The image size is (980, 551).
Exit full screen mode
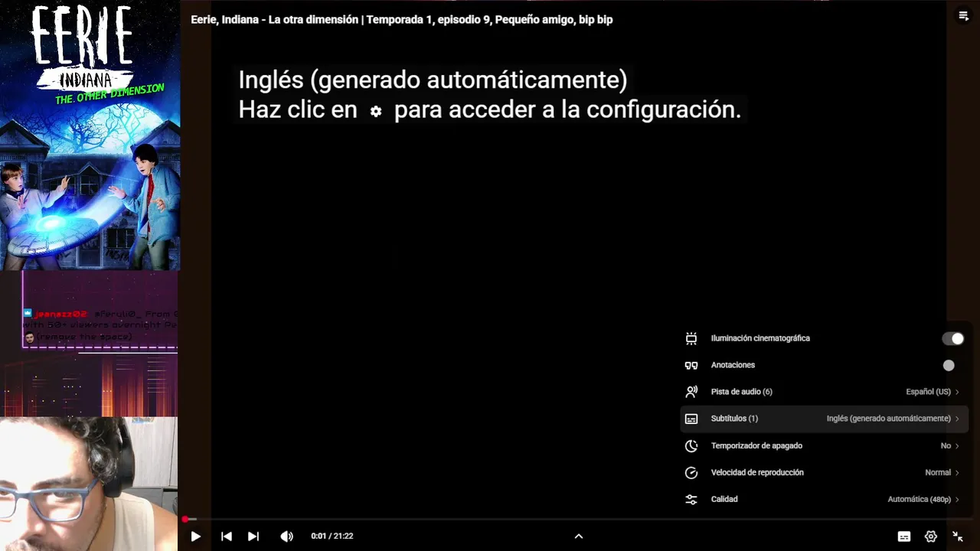958,536
